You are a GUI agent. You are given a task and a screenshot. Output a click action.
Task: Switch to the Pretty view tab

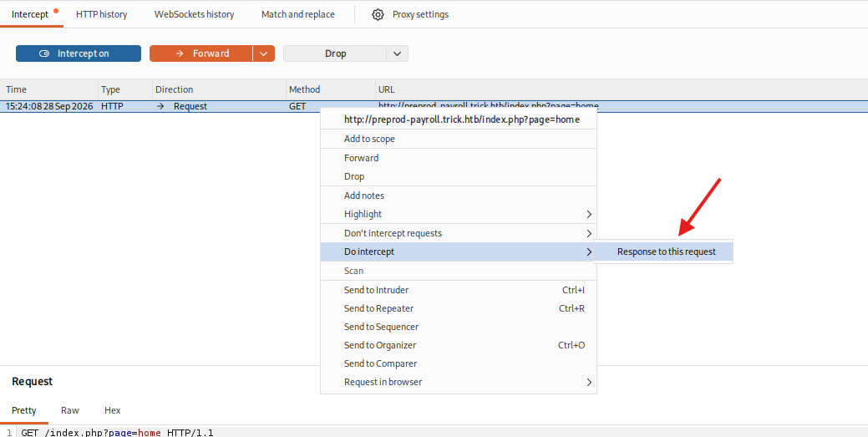pyautogui.click(x=23, y=410)
